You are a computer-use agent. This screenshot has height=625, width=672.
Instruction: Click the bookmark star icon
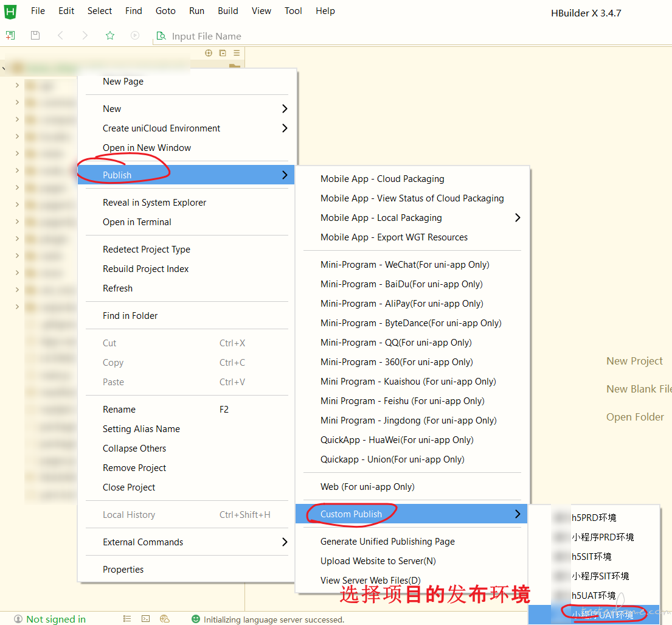point(110,36)
